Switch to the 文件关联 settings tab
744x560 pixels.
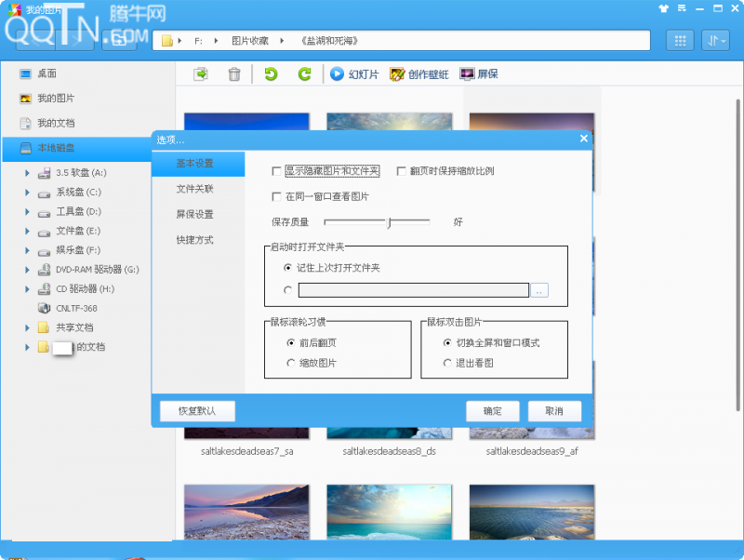(195, 189)
